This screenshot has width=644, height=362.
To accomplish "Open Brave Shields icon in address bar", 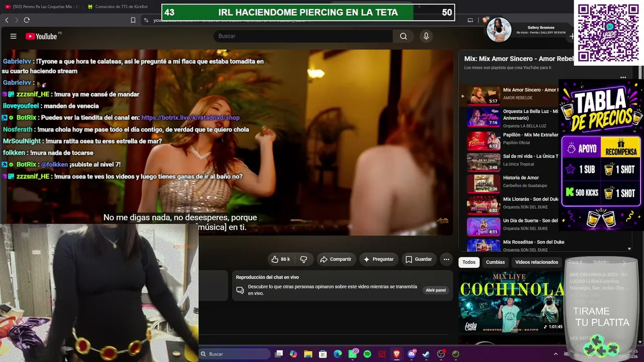I will (x=486, y=20).
